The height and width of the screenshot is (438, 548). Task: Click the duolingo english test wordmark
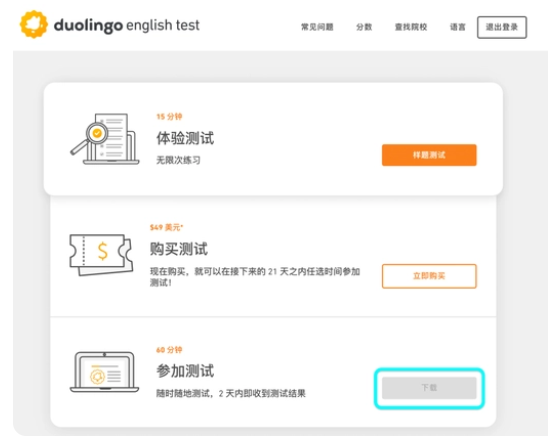(127, 26)
